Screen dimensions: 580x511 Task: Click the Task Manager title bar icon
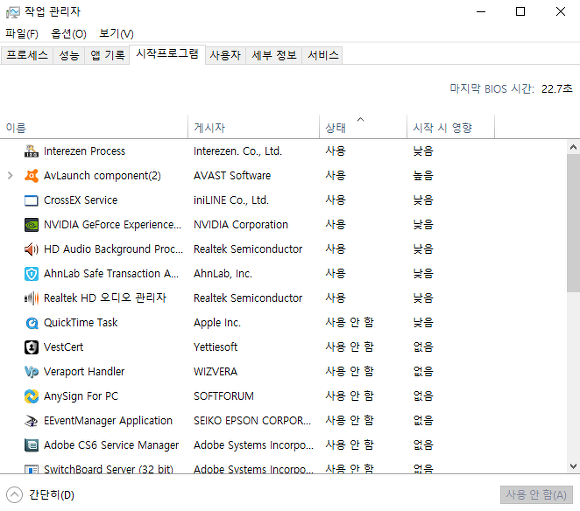tap(13, 12)
